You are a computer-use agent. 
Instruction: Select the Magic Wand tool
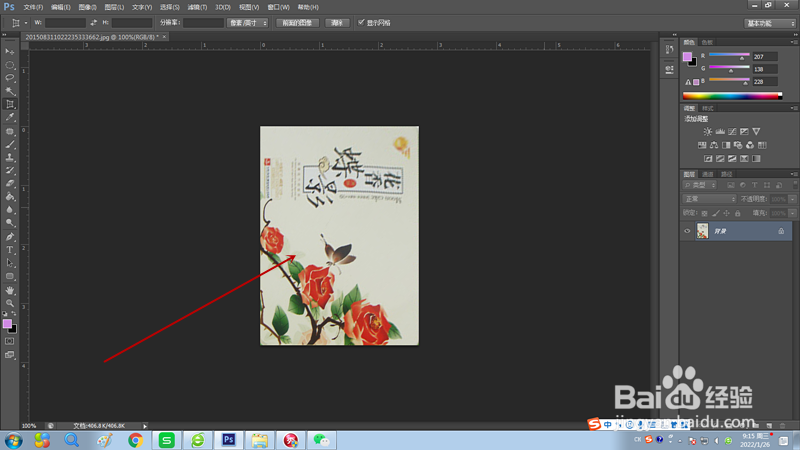pos(10,91)
